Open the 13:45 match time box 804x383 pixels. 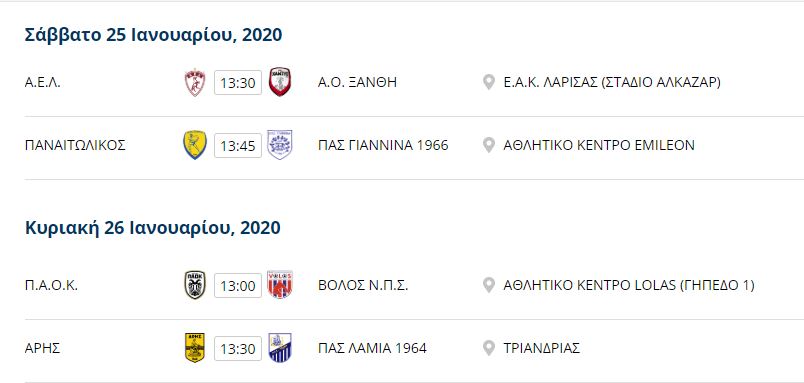[238, 146]
